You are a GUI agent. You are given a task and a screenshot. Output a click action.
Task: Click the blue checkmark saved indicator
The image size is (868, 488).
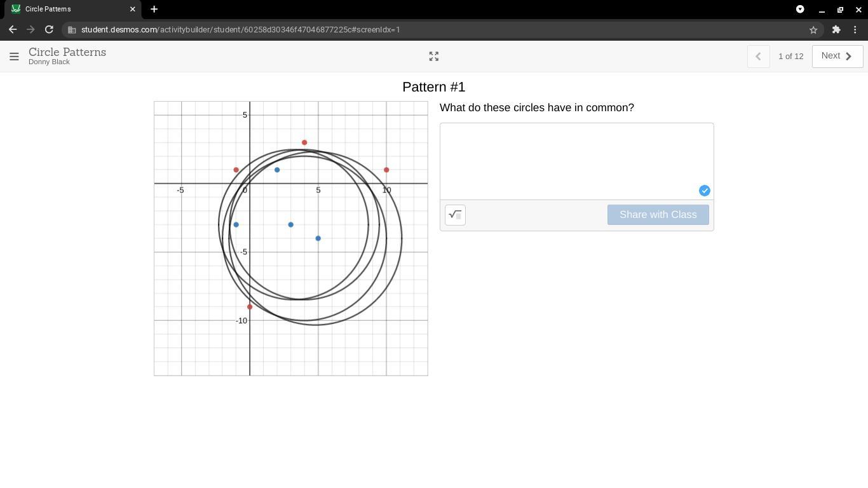coord(704,191)
